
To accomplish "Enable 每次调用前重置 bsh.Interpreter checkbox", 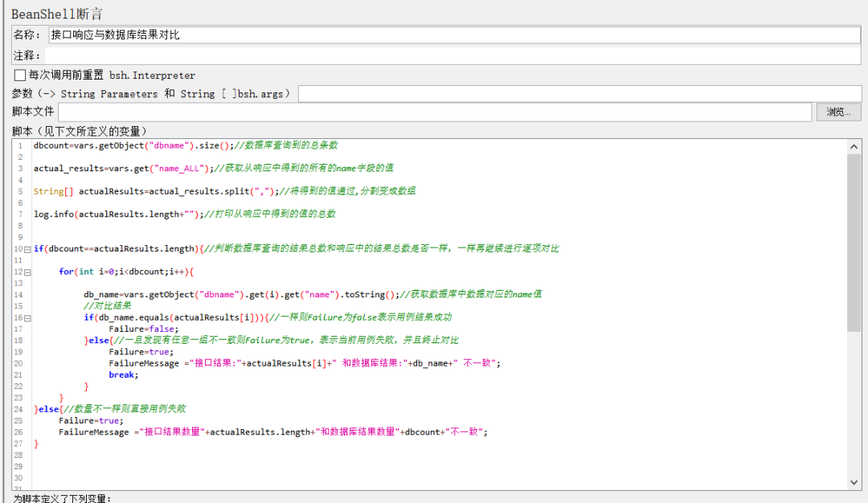I will point(20,75).
